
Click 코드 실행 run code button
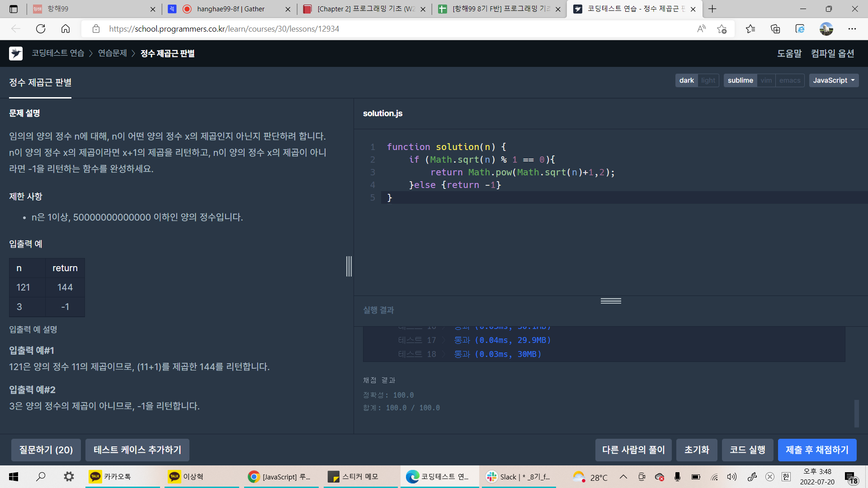click(x=747, y=450)
